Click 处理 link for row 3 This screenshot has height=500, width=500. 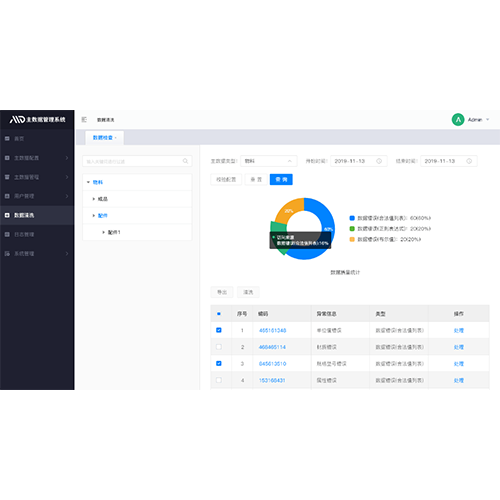tap(459, 364)
